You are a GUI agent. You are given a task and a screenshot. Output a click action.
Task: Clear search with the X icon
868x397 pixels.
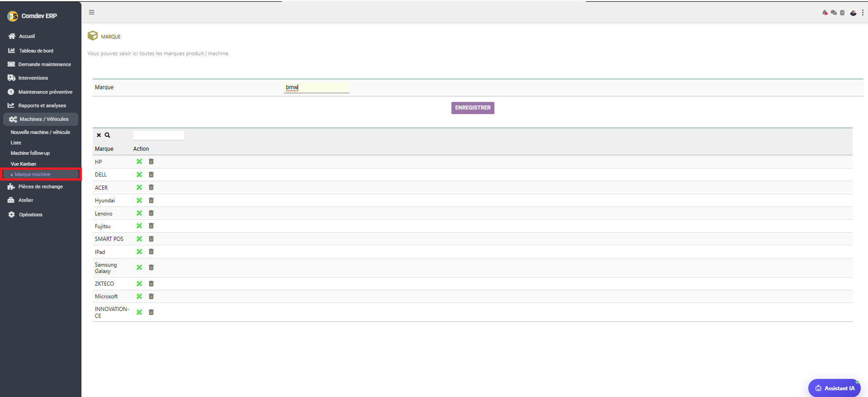coord(99,135)
